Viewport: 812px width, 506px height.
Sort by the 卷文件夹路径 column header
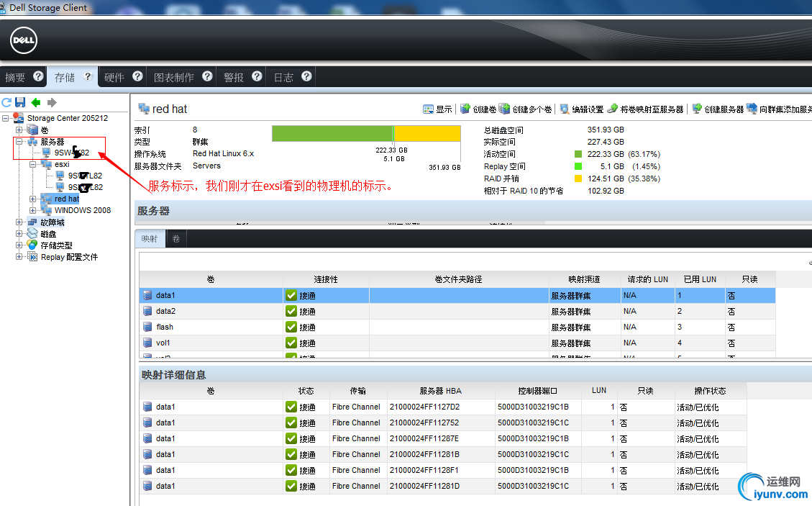click(458, 279)
